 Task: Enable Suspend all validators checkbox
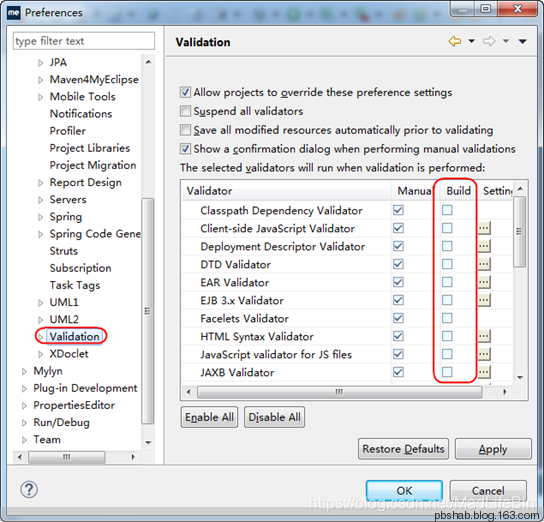pos(185,111)
